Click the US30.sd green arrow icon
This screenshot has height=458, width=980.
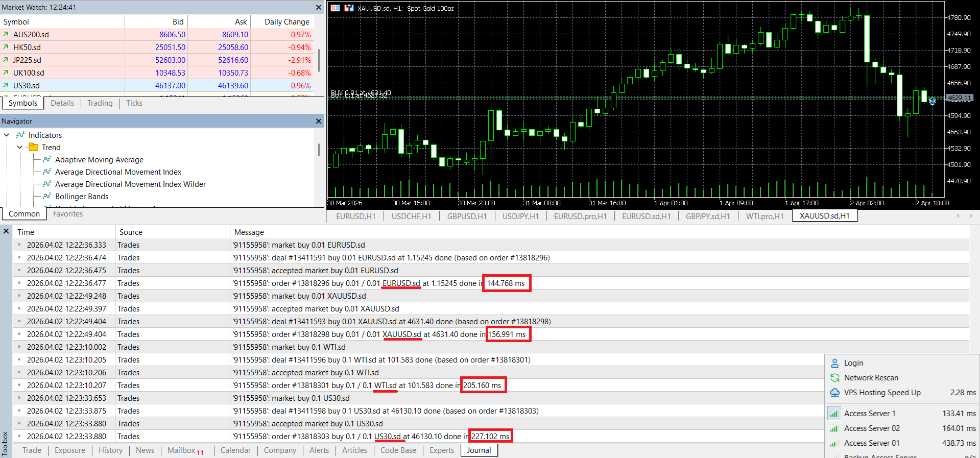coord(6,85)
